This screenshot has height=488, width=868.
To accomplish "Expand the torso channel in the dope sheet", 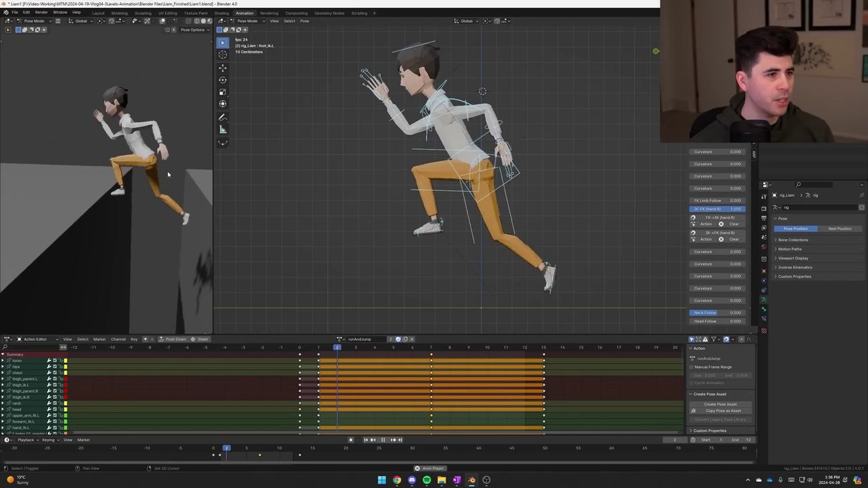I will (x=3, y=360).
